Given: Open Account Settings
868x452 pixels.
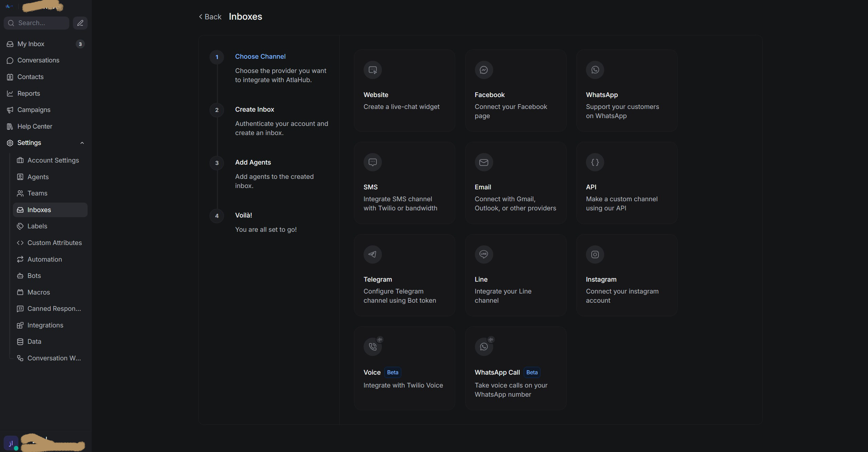Looking at the screenshot, I should [50, 160].
